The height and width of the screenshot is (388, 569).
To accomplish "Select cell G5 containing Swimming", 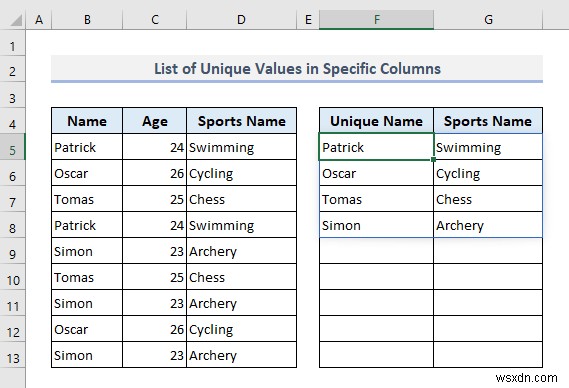I will coord(488,147).
